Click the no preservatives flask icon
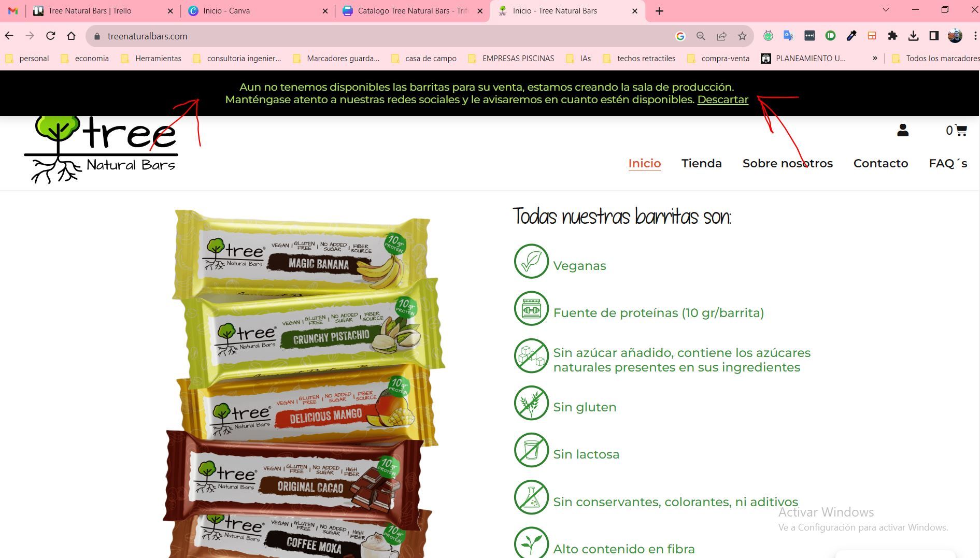The width and height of the screenshot is (980, 558). click(531, 497)
